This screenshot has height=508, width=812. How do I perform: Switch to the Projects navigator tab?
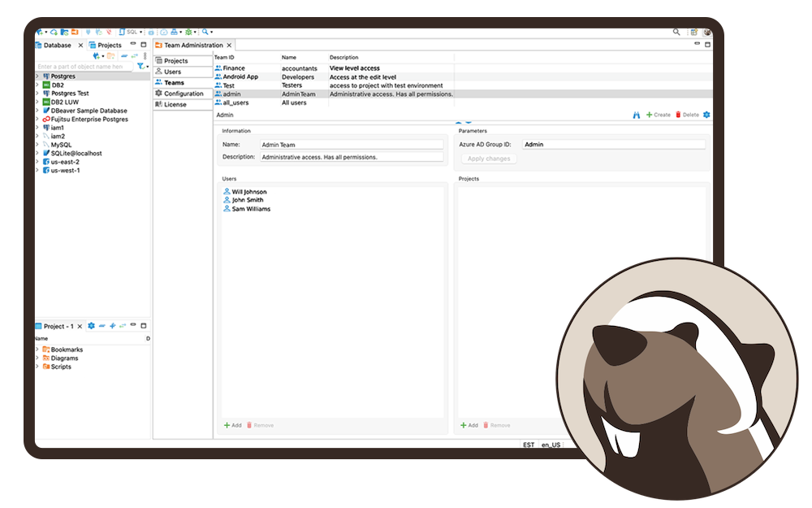click(105, 45)
